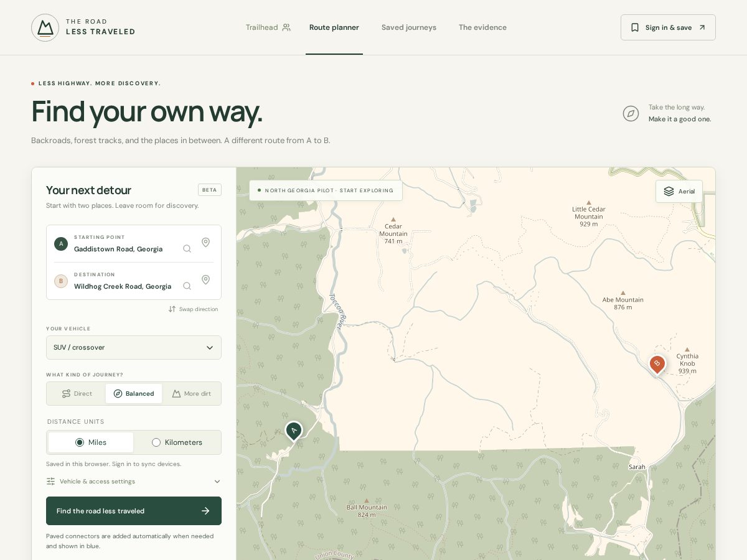Click the Swap direction link

tap(193, 309)
